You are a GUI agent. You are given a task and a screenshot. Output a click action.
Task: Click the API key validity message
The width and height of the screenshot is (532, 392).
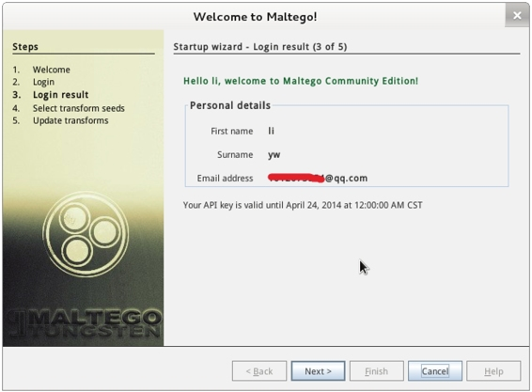click(303, 205)
